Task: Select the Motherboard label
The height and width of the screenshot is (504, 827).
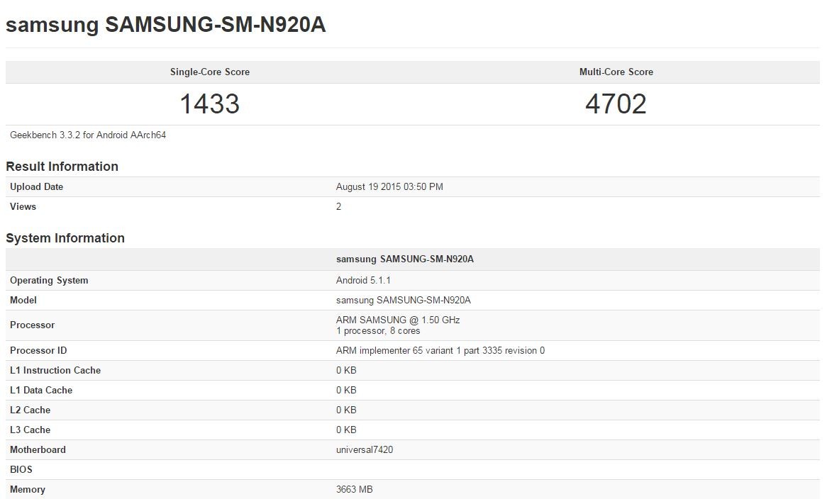Action: [38, 449]
